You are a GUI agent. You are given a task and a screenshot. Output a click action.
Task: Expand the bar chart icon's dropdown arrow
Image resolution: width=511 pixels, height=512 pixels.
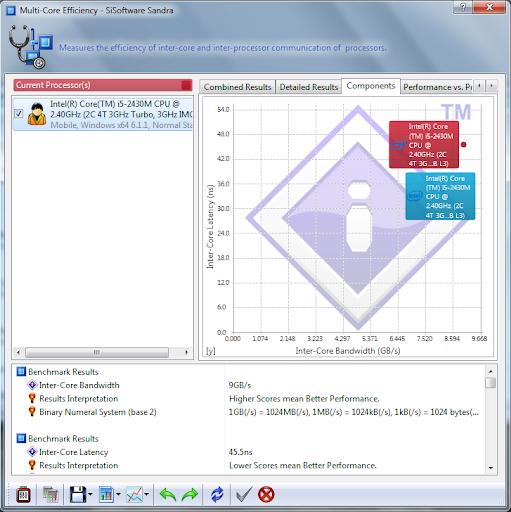click(x=118, y=495)
